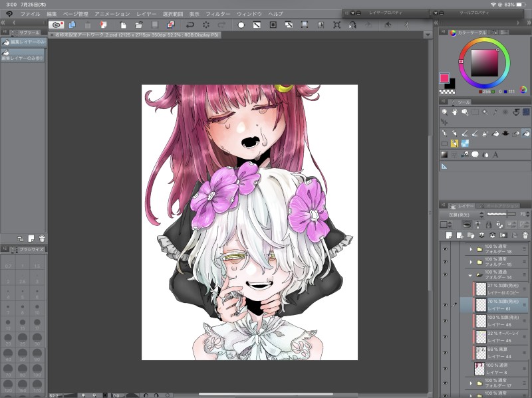The height and width of the screenshot is (398, 532).
Task: Select the Decoration splatter tool
Action: pyautogui.click(x=505, y=134)
